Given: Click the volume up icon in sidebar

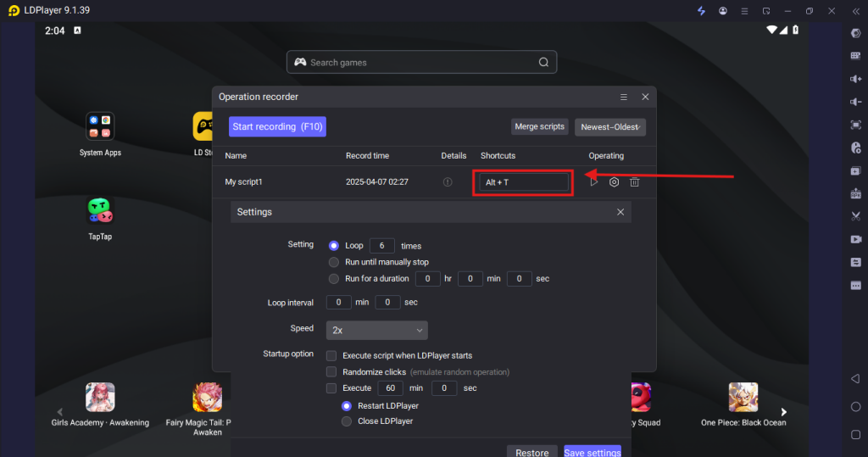Looking at the screenshot, I should 855,79.
